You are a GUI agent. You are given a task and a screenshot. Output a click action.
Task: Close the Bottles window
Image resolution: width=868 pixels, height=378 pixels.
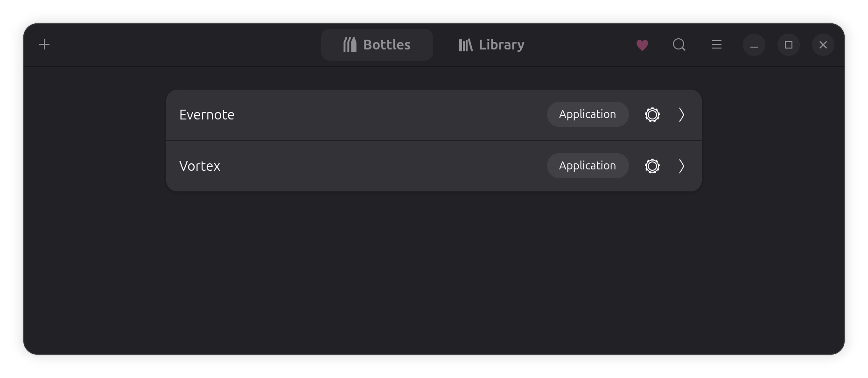[823, 45]
